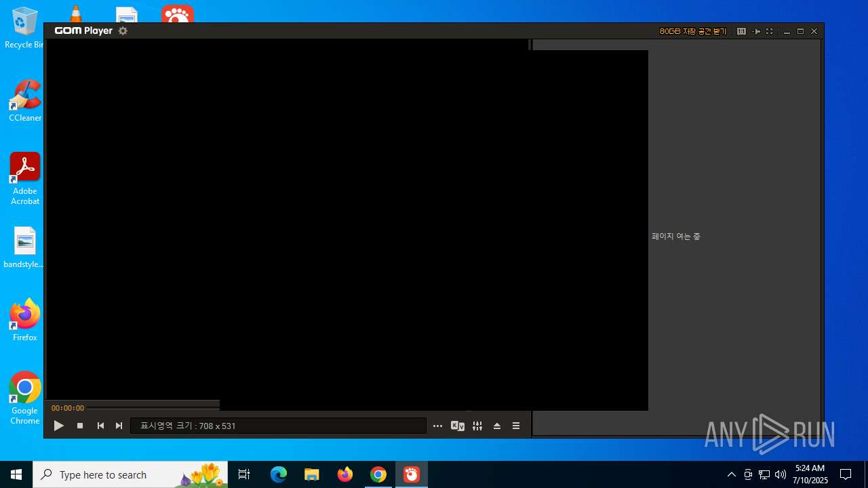
Task: Click the page loading message text
Action: coord(676,237)
